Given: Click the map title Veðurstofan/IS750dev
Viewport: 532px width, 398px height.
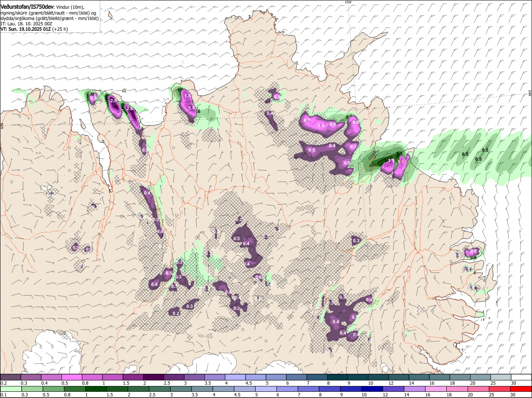Looking at the screenshot, I should [x=27, y=7].
